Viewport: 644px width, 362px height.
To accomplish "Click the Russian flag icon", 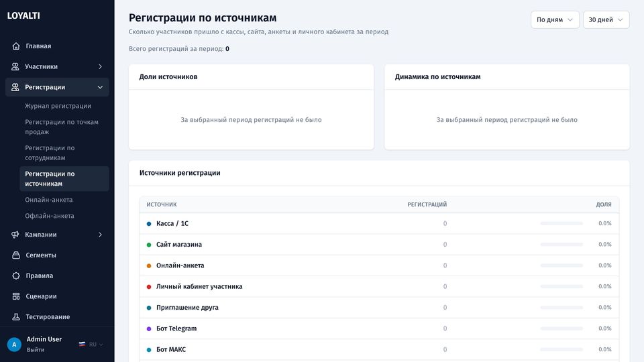I will (x=82, y=345).
